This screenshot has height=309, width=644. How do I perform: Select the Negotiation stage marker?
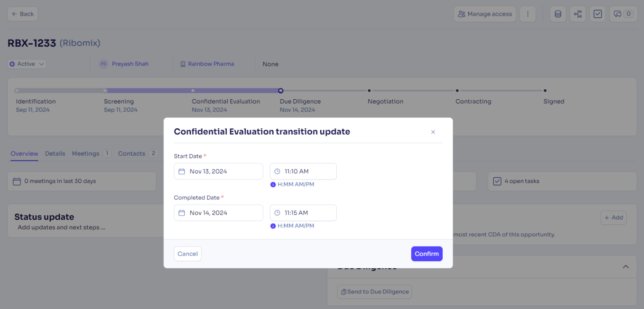[369, 91]
